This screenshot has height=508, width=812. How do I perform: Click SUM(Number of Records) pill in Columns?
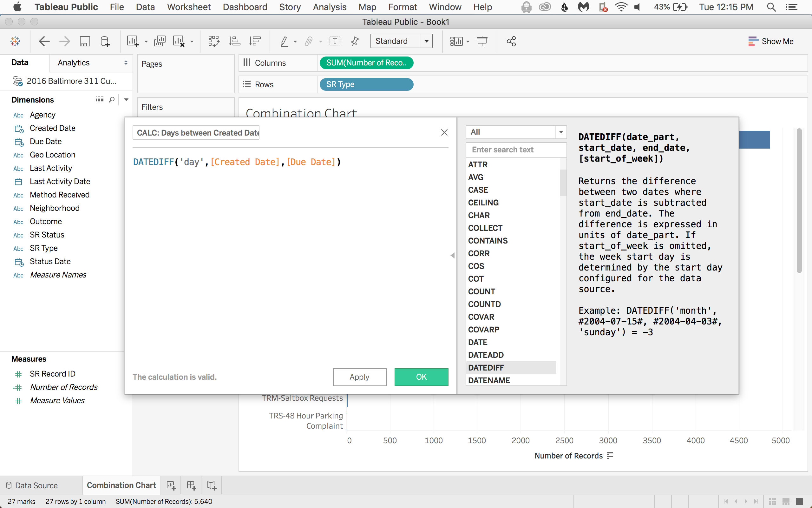pos(366,63)
